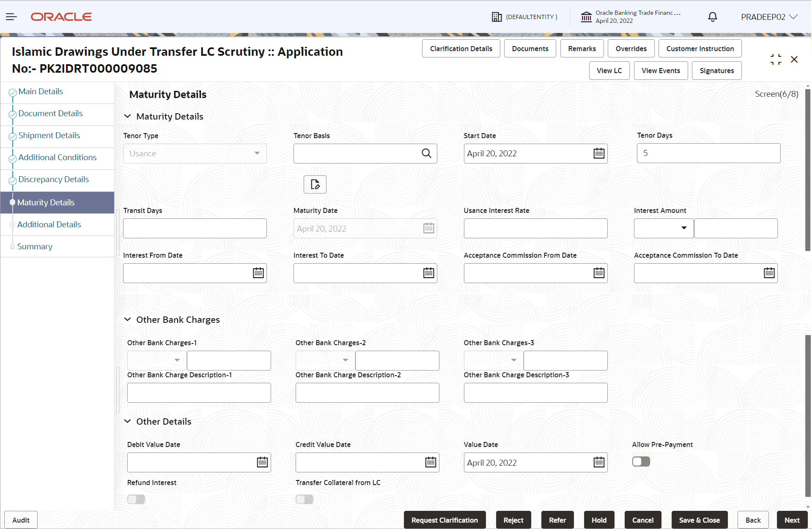
Task: Enable the Allow Pre-Payment toggle
Action: click(x=641, y=461)
